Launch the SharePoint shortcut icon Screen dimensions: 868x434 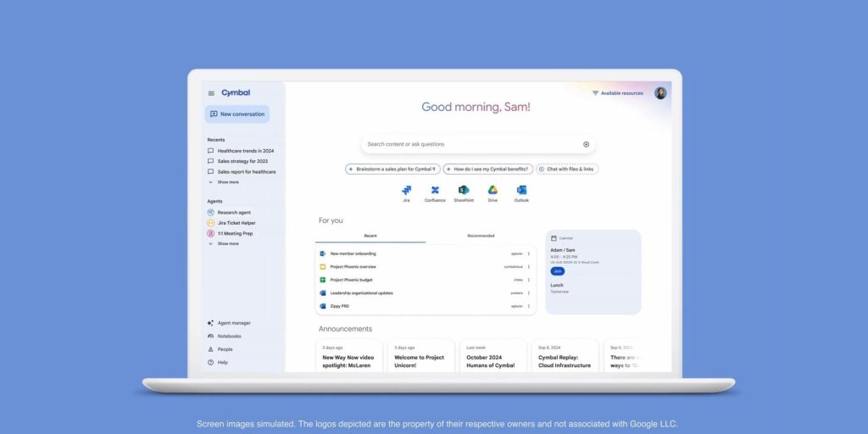coord(464,191)
